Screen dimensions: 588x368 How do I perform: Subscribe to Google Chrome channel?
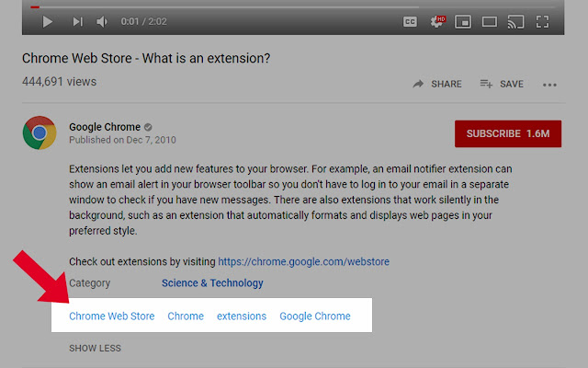(508, 133)
